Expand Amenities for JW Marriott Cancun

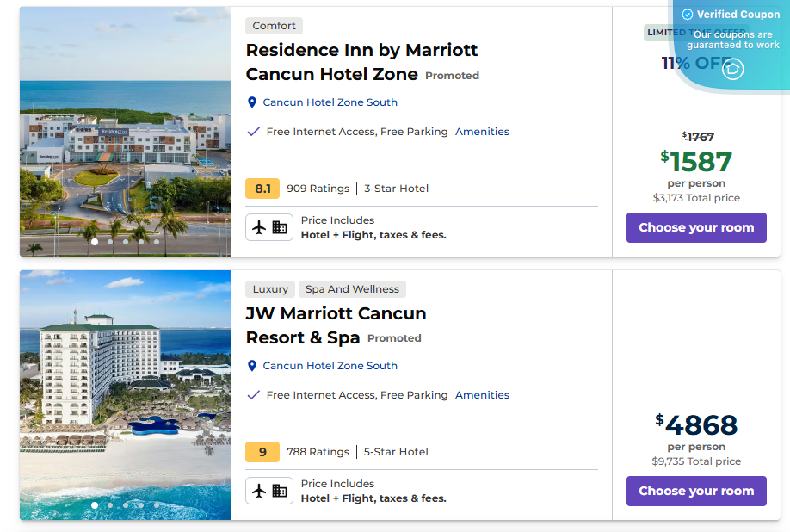pos(482,394)
